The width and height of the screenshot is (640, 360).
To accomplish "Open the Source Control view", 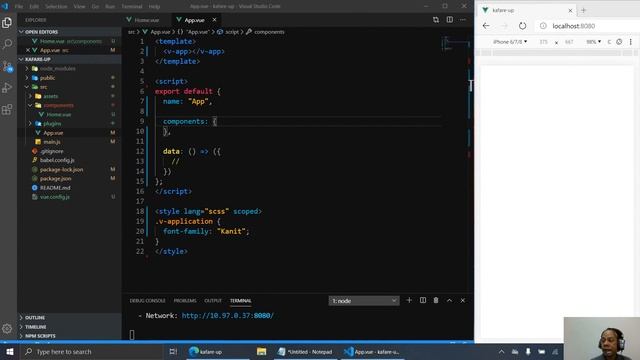I will tap(7, 66).
